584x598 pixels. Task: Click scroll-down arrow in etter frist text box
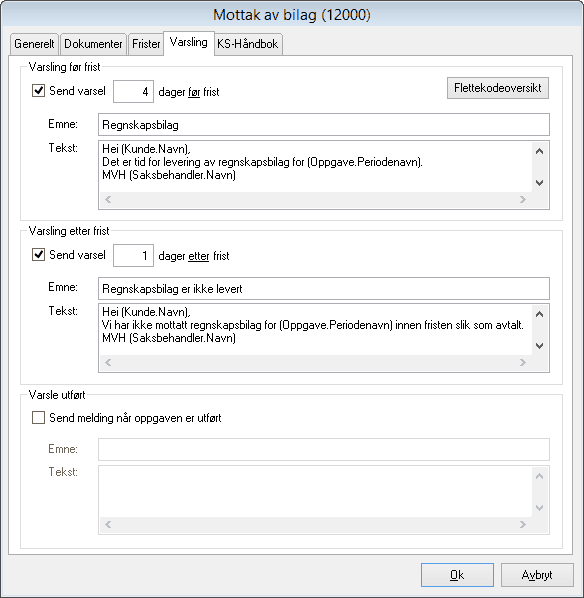point(539,346)
